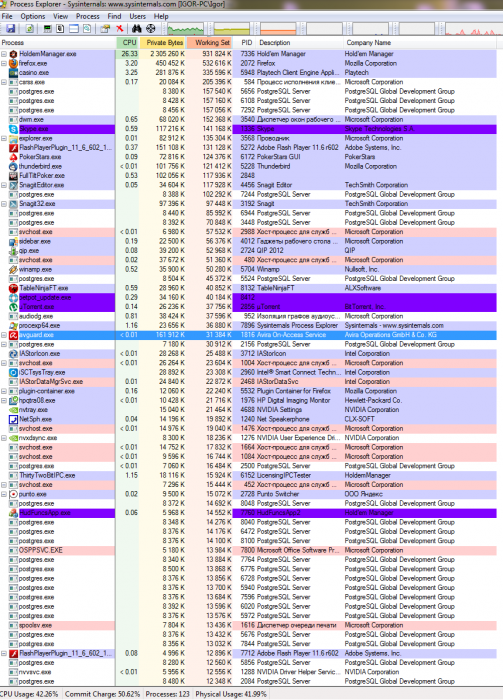
Task: Click the TableNinjaFT.exe process icon
Action: point(13,288)
